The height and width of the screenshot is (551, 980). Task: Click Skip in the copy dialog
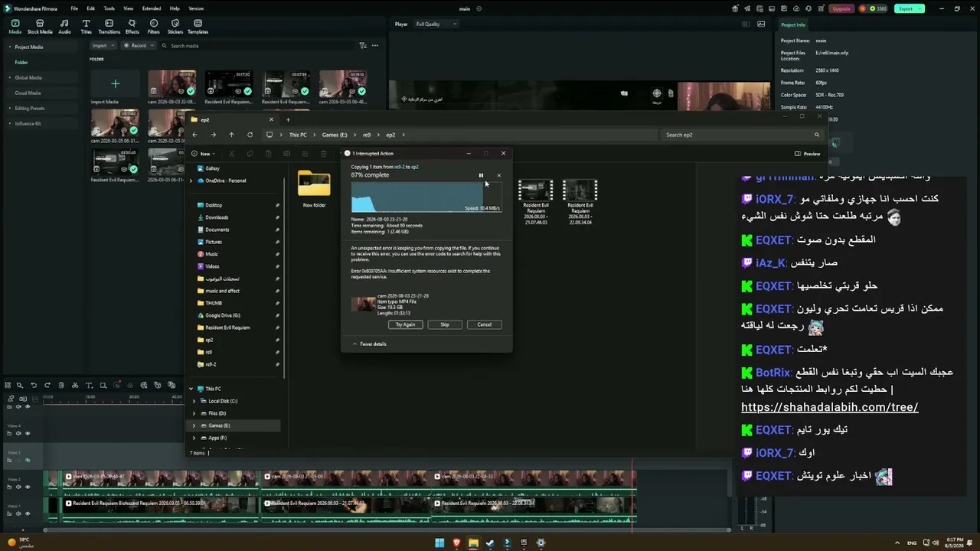pyautogui.click(x=445, y=324)
